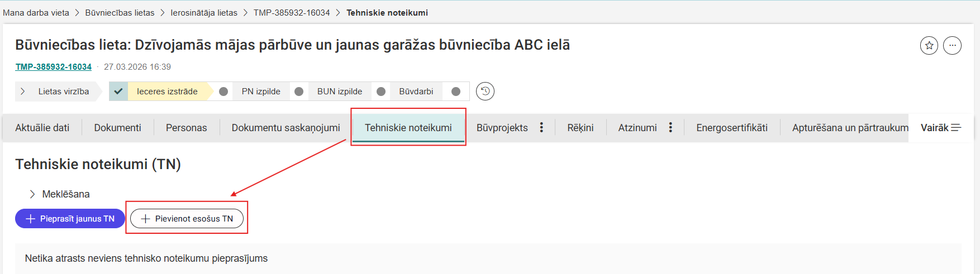Open the Apturēšana un pārtraukumi tab
Screen dimensions: 980x274
[850, 128]
